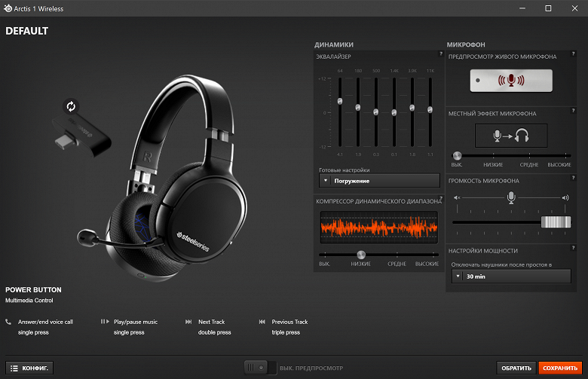
Task: Click the Обратить revert button
Action: [516, 368]
